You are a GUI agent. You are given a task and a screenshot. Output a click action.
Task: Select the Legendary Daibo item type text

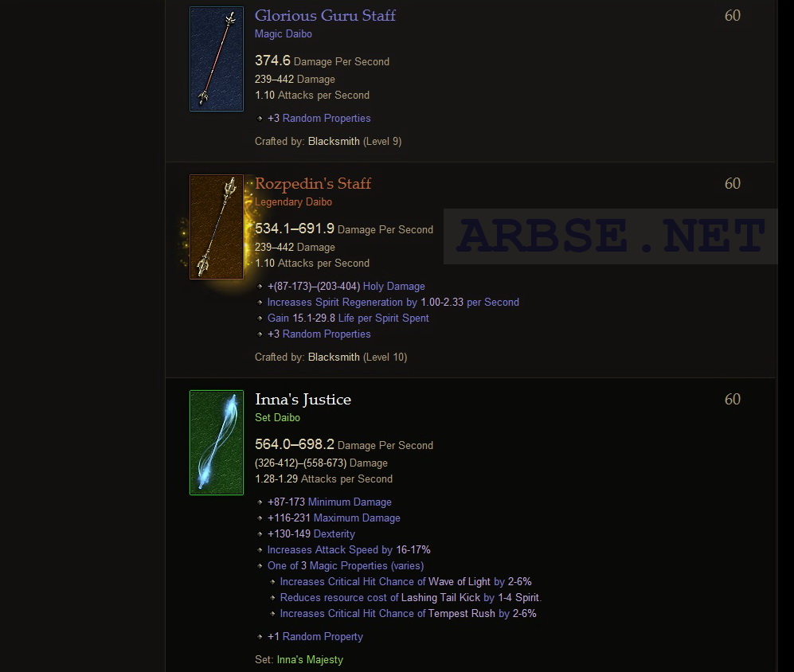pos(293,202)
